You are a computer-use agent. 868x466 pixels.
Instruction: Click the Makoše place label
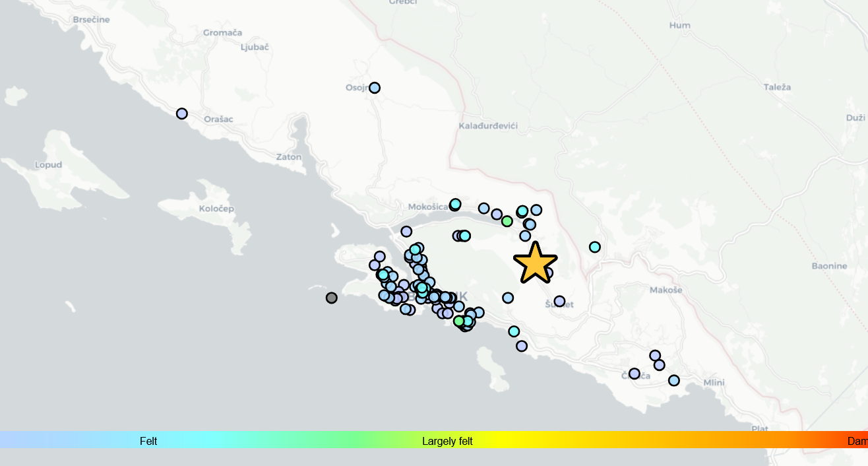tap(666, 290)
